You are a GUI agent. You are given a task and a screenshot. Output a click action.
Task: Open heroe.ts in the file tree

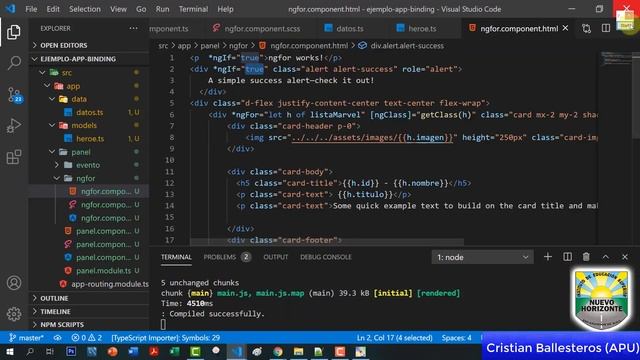click(89, 139)
